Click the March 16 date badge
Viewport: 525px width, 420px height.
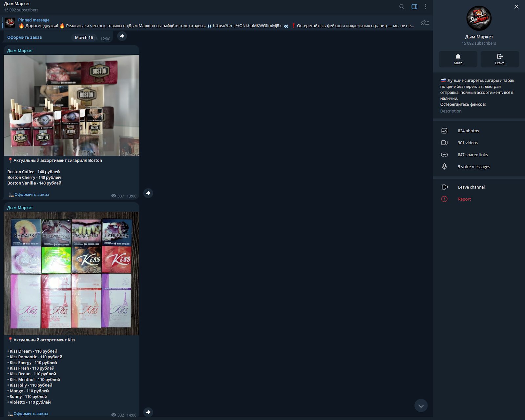(x=84, y=37)
